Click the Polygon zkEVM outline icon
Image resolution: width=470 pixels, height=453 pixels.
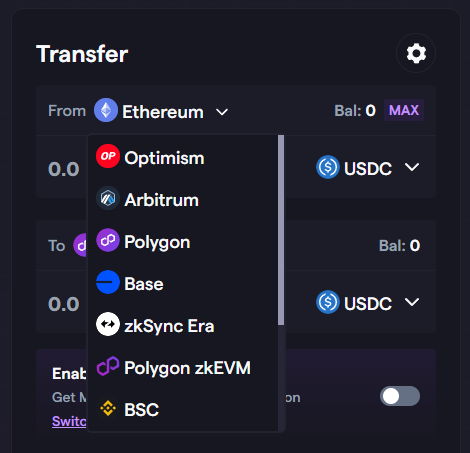tap(108, 366)
